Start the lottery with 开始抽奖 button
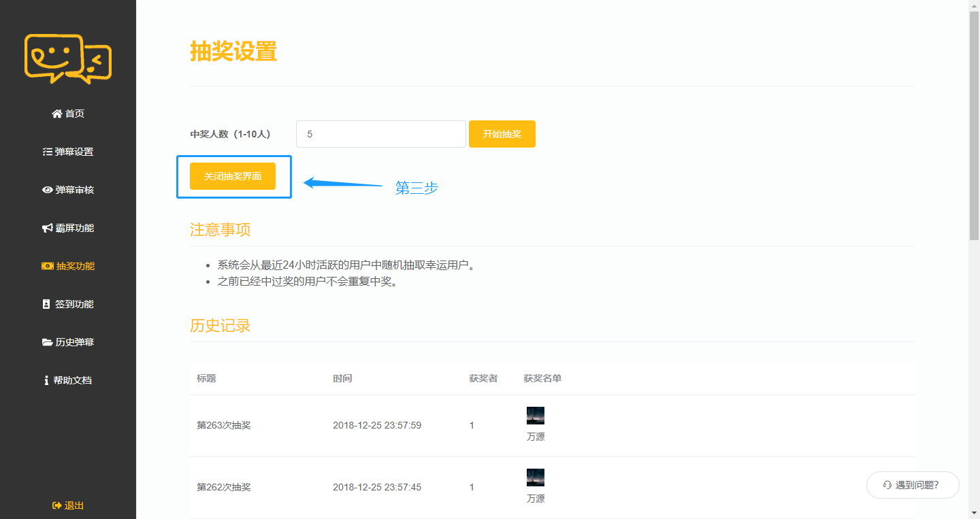Image resolution: width=980 pixels, height=519 pixels. [502, 134]
